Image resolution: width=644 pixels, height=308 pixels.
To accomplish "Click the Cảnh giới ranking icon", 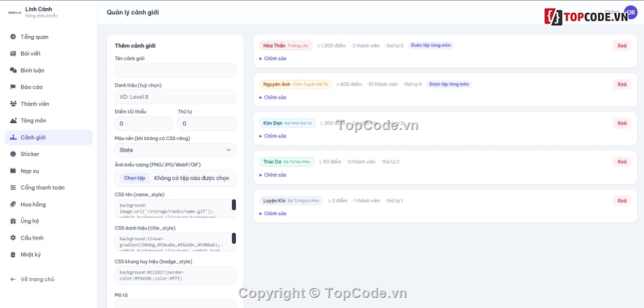I will pos(13,137).
